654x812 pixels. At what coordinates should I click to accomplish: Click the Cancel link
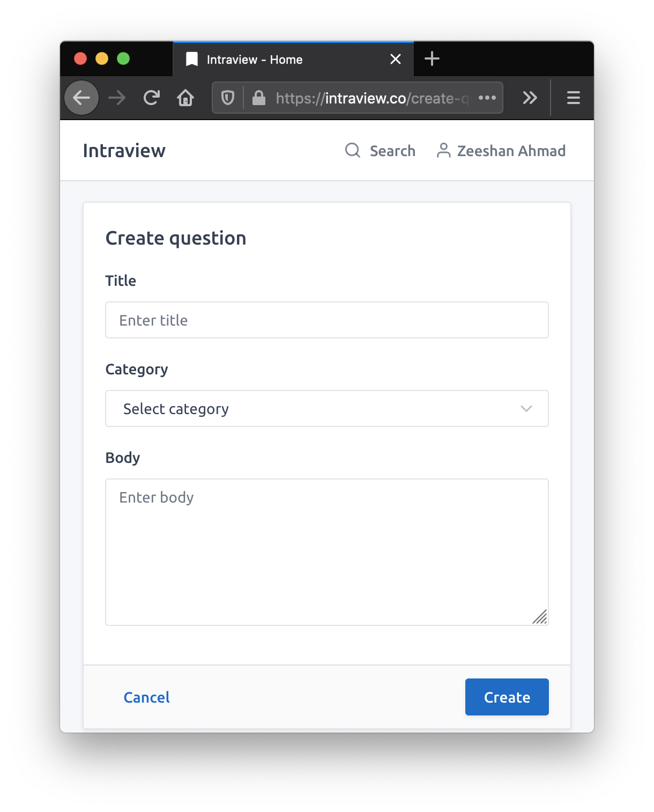click(146, 697)
